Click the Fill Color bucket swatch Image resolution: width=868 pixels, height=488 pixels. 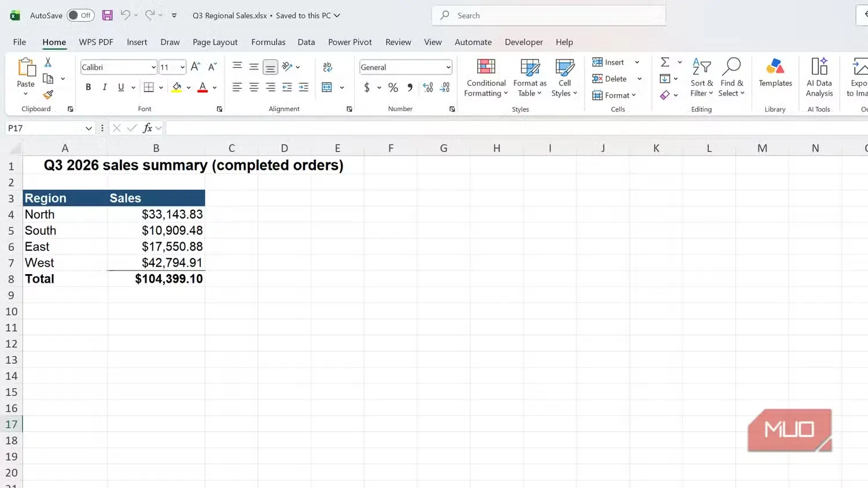(177, 87)
